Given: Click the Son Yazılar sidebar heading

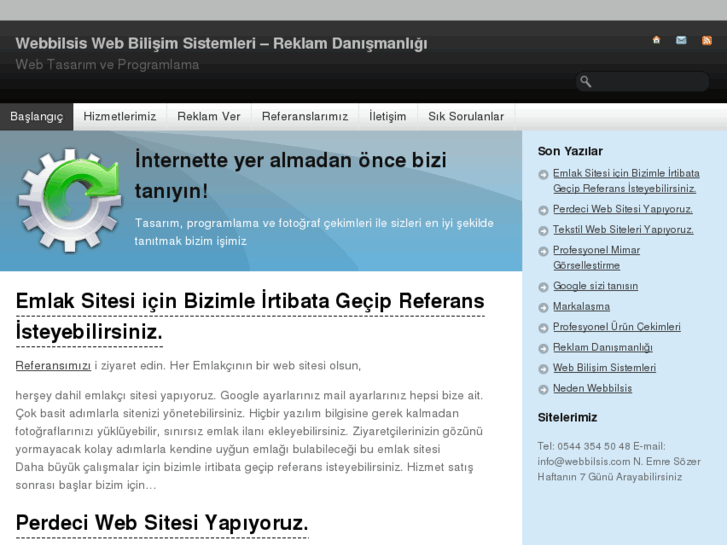Looking at the screenshot, I should coord(570,151).
